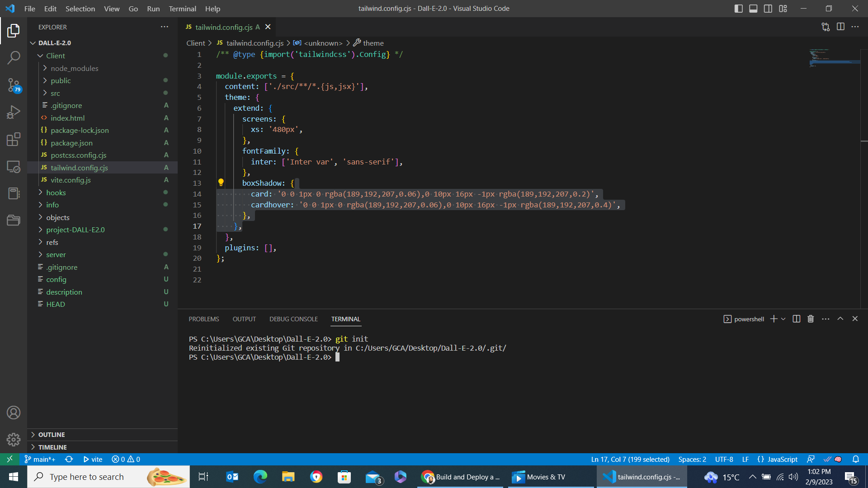868x488 pixels.
Task: Open the Terminal menu
Action: (x=182, y=9)
